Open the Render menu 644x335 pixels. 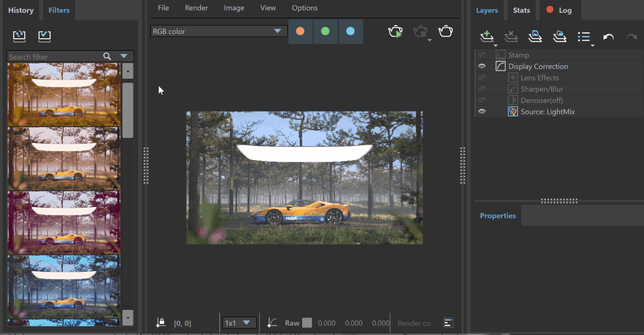196,8
